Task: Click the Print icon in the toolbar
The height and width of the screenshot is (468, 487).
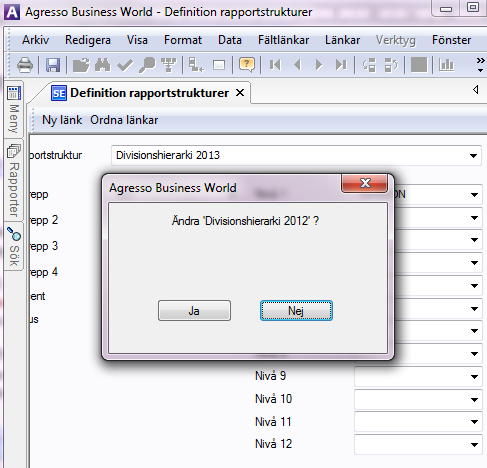Action: click(x=25, y=65)
